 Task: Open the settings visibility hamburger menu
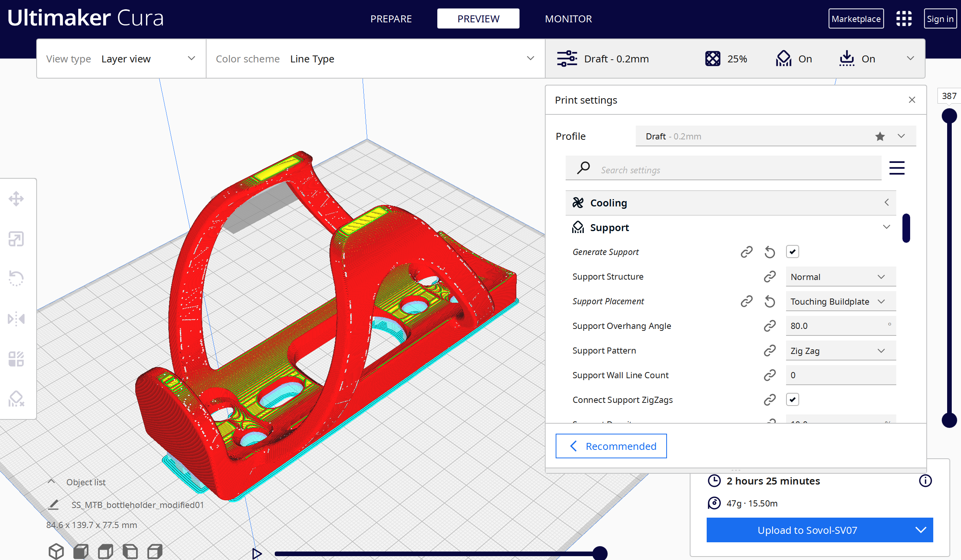897,168
